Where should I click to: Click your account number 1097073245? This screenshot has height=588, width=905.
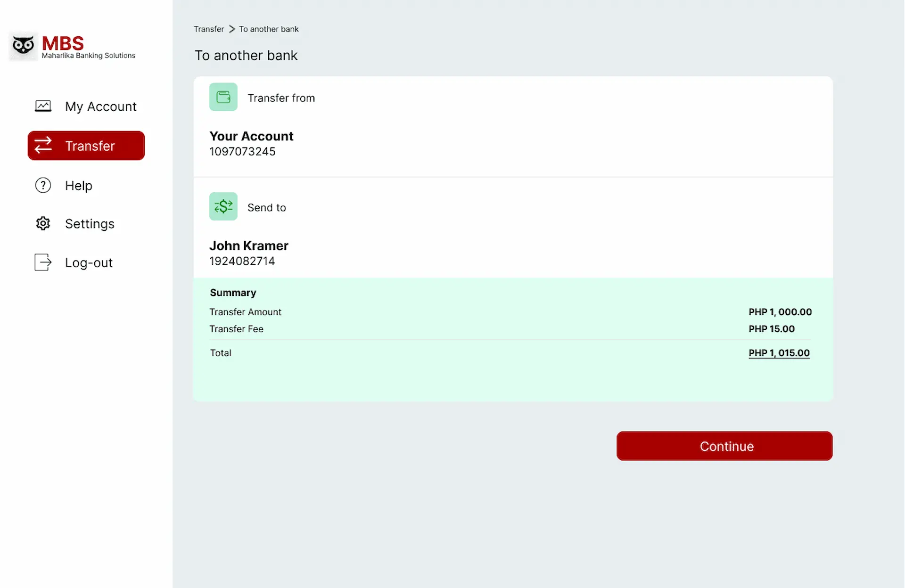242,152
